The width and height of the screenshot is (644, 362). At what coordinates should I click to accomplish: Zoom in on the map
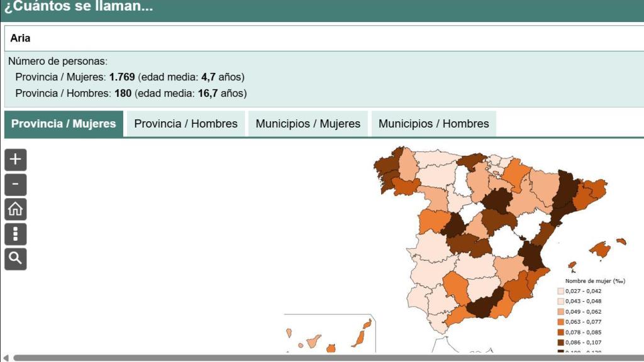click(x=16, y=160)
